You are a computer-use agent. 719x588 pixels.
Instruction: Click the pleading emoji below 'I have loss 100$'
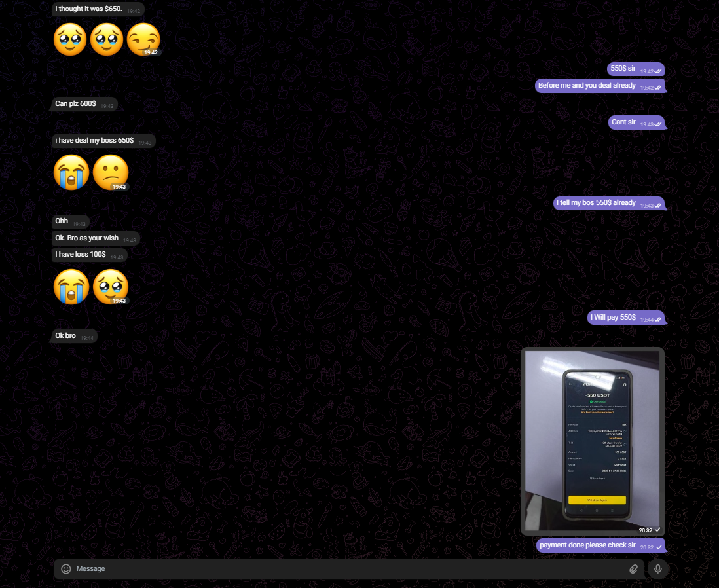[110, 287]
